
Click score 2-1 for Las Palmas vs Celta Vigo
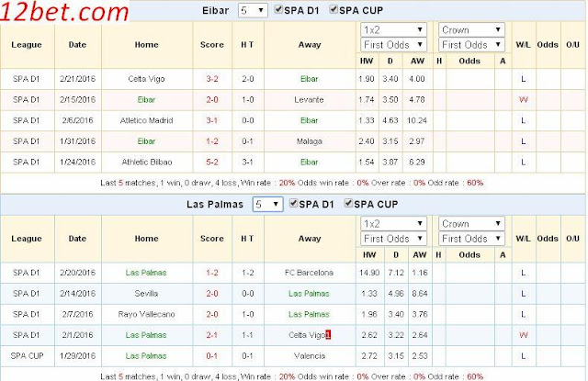(212, 335)
